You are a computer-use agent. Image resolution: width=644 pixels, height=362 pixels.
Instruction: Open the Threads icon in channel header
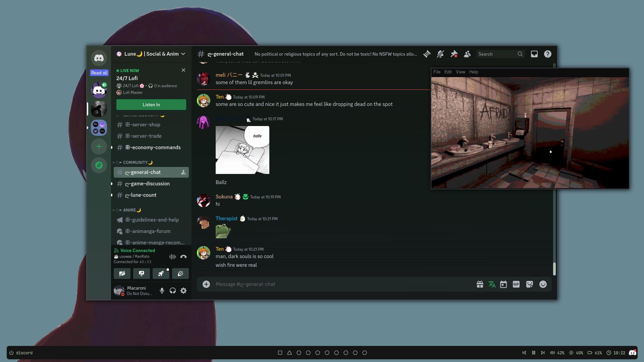427,54
